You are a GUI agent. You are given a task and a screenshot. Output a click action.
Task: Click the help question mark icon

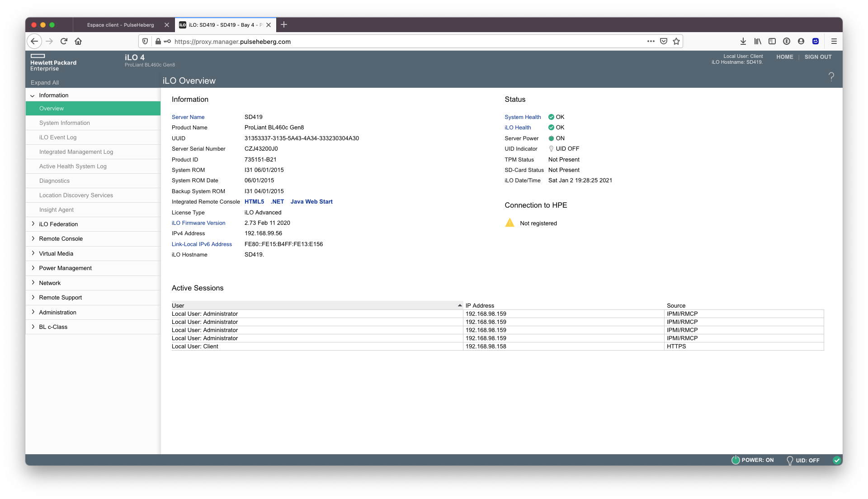pyautogui.click(x=831, y=76)
